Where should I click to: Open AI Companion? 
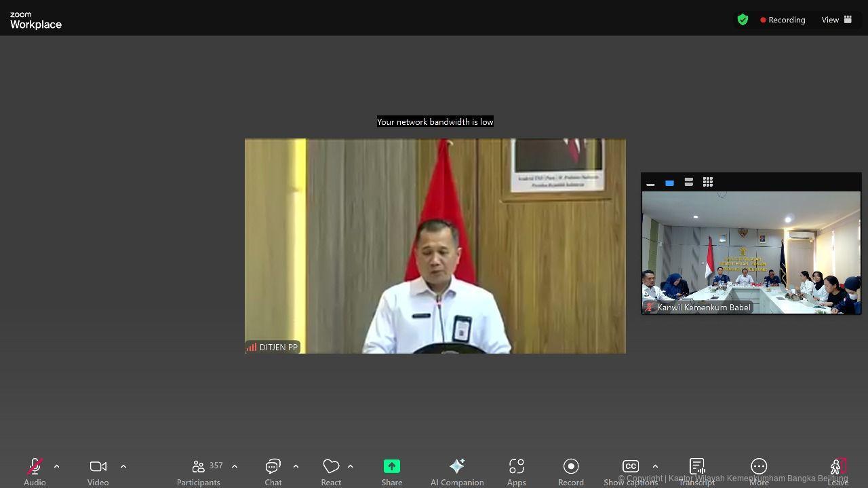click(x=457, y=467)
